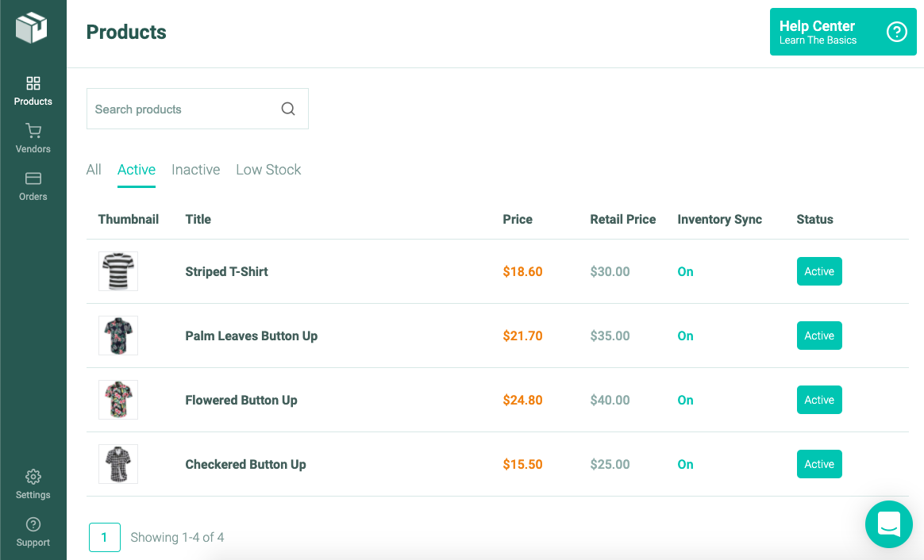924x560 pixels.
Task: Select the Vendors icon in the sidebar
Action: coord(33,132)
